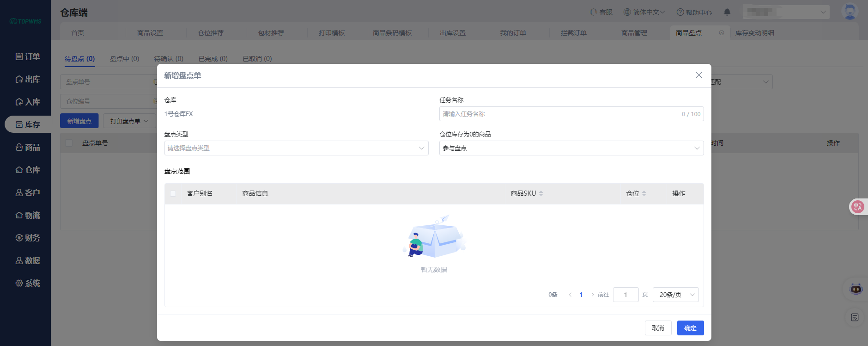The height and width of the screenshot is (346, 868).
Task: Open the blurred account selector dropdown
Action: [786, 12]
